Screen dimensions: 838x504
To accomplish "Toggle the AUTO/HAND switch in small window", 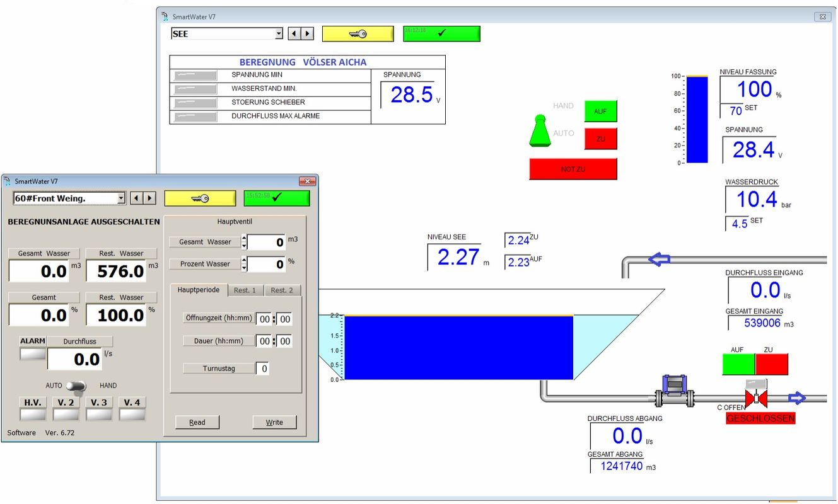I will [76, 386].
